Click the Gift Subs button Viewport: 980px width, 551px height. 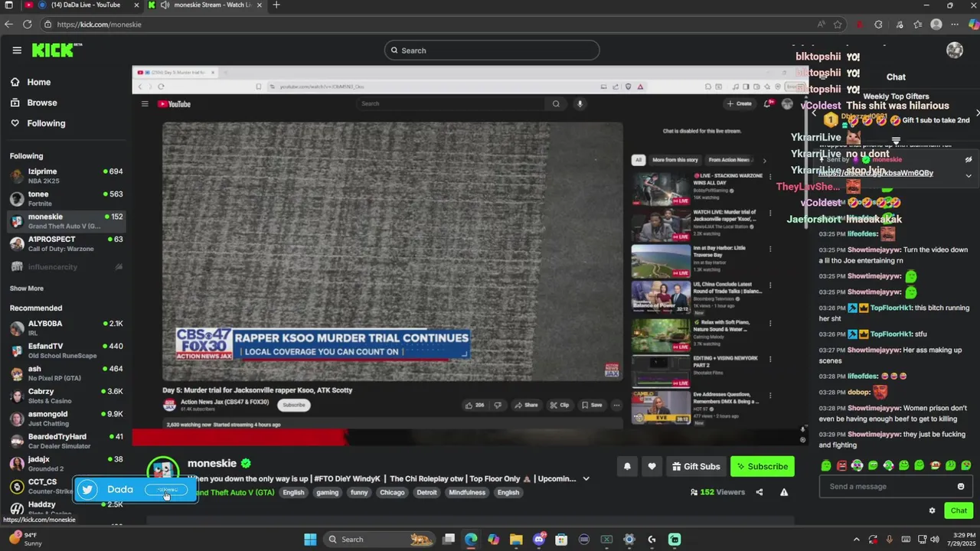point(696,467)
